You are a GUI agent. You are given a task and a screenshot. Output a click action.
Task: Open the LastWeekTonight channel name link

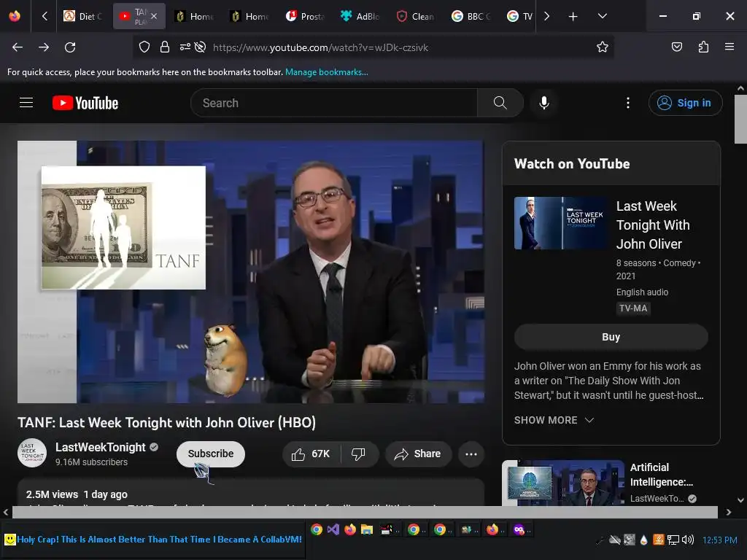[101, 447]
